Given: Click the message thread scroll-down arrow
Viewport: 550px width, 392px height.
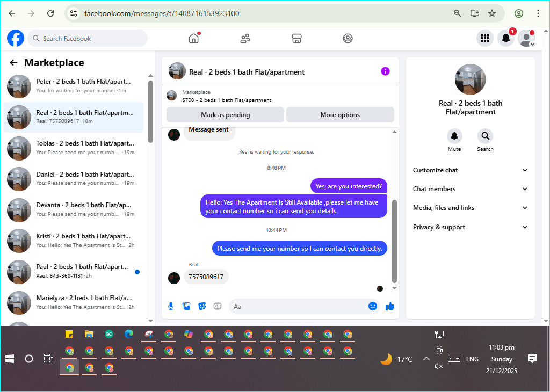Looking at the screenshot, I should pyautogui.click(x=394, y=288).
